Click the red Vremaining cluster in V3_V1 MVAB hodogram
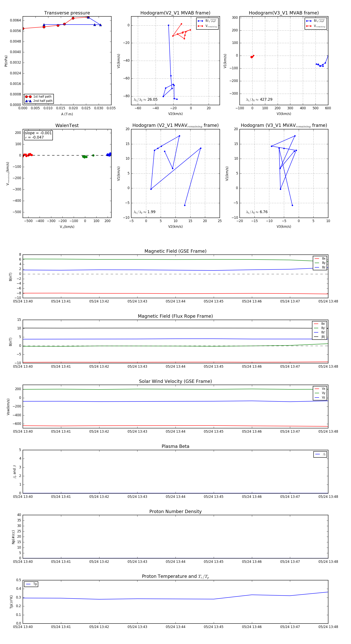The width and height of the screenshot is (351, 644). point(252,57)
